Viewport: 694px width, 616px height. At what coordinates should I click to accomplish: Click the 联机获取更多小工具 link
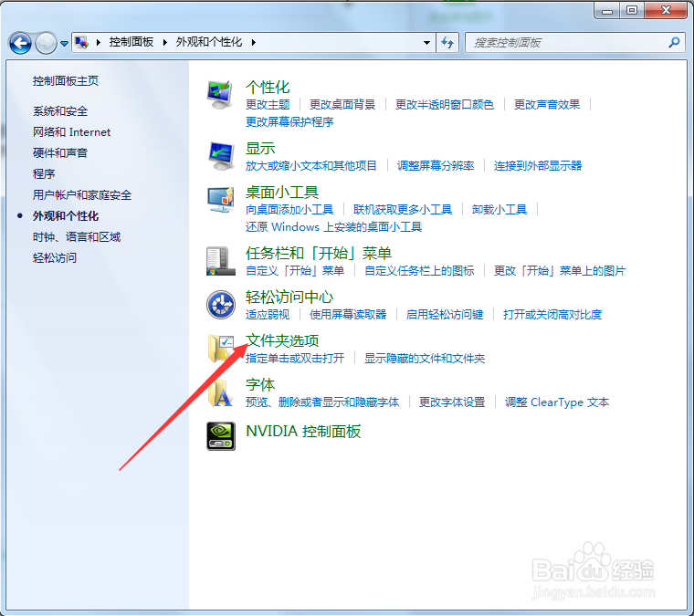click(403, 209)
